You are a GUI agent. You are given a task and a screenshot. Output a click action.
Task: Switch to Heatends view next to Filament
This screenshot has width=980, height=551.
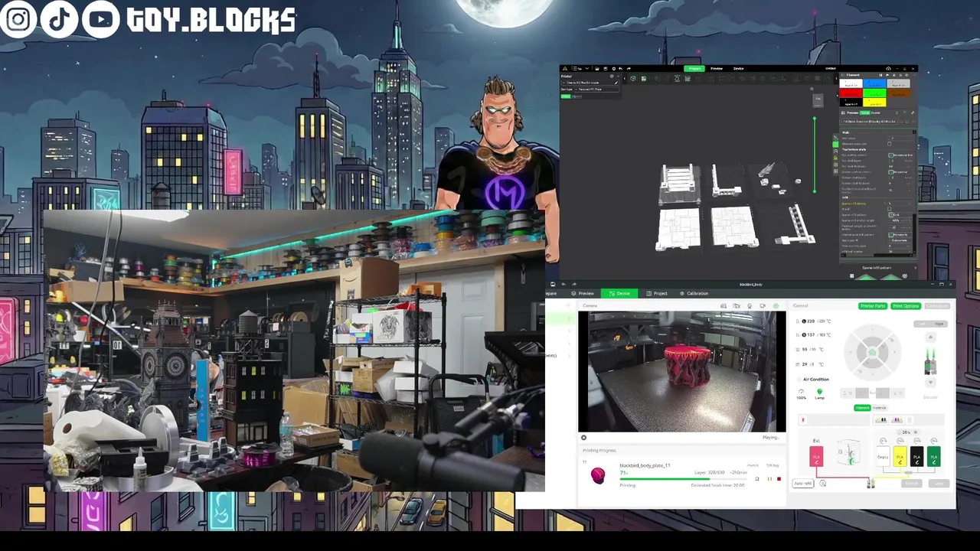pos(880,408)
